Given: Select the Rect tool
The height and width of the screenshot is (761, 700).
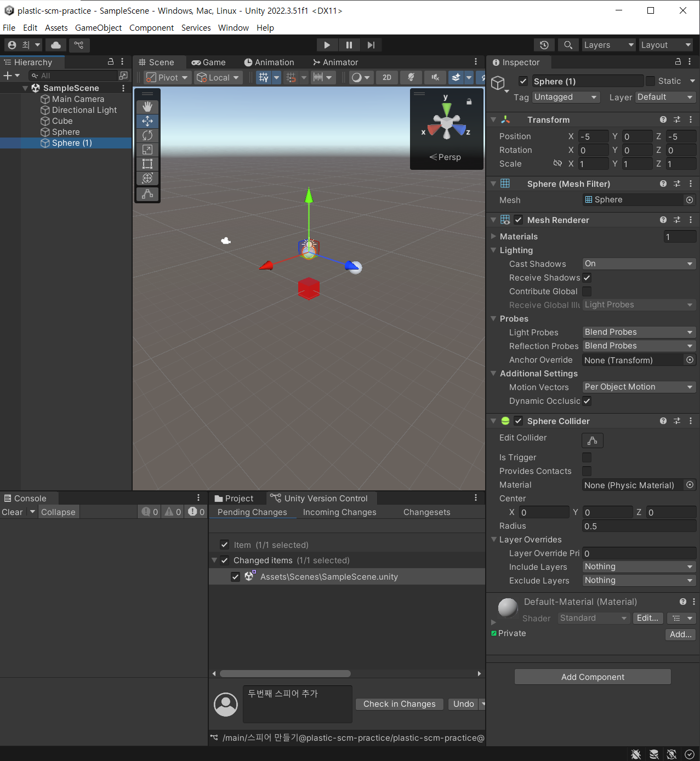Looking at the screenshot, I should point(147,164).
